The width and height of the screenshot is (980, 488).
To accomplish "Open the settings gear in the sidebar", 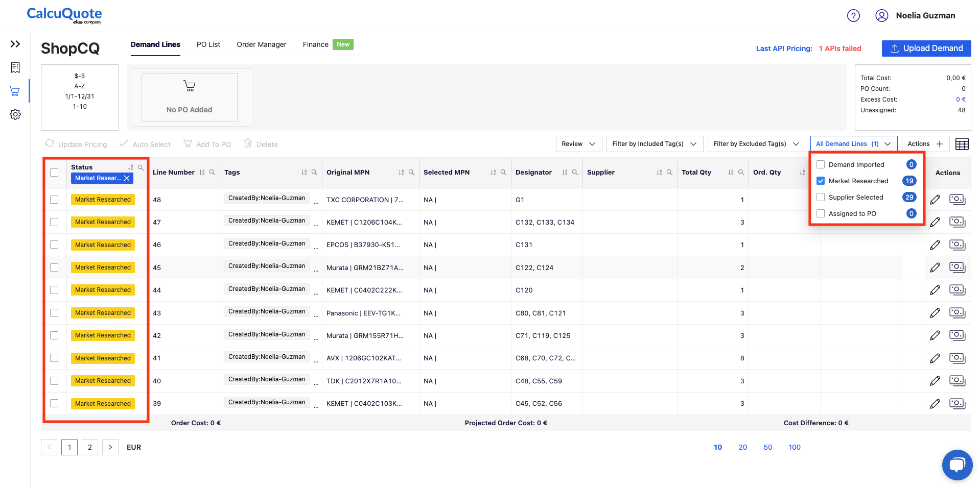I will point(15,114).
